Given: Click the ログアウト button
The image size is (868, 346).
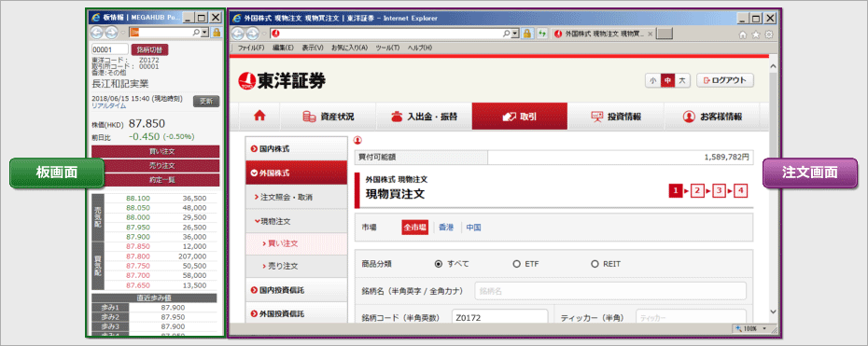Looking at the screenshot, I should pos(725,81).
